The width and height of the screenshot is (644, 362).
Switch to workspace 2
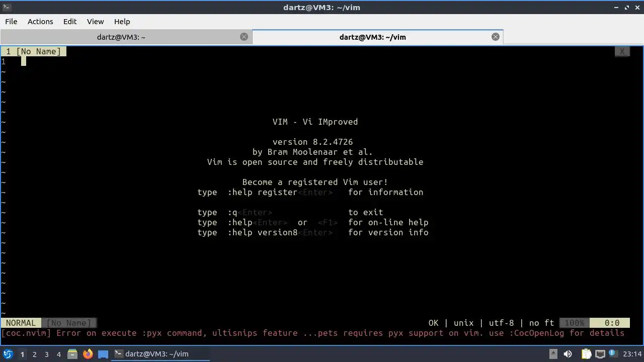click(34, 354)
